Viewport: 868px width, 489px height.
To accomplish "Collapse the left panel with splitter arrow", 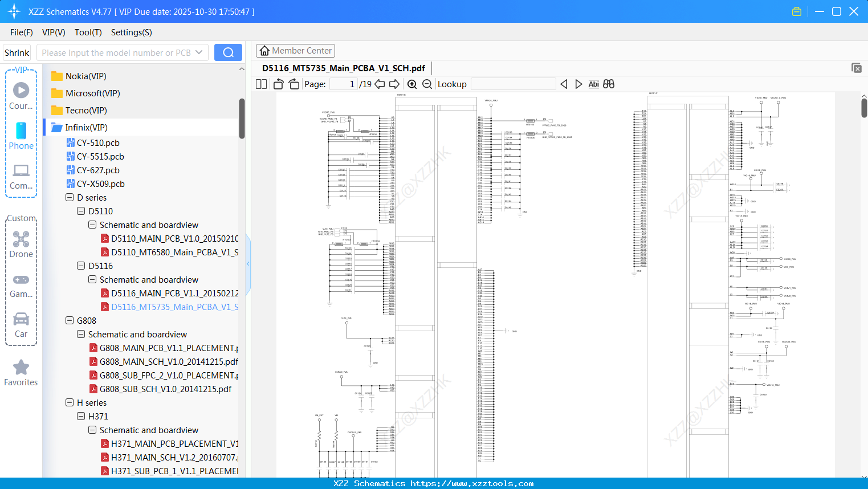I will click(248, 263).
